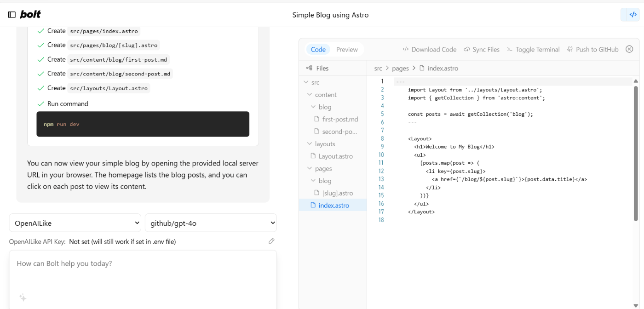Screen dimensions: 644x309
Task: Focus the "How can Bolt help you today?" input
Action: click(x=143, y=263)
